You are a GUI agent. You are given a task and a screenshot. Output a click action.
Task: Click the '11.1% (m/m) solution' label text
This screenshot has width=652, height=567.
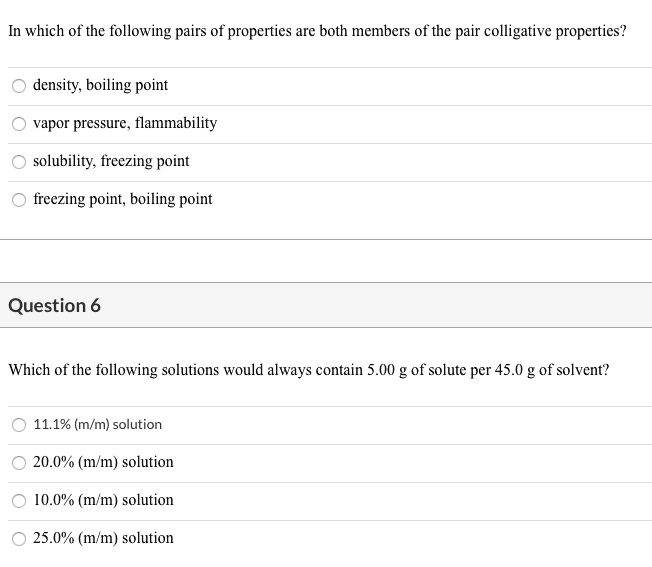98,424
